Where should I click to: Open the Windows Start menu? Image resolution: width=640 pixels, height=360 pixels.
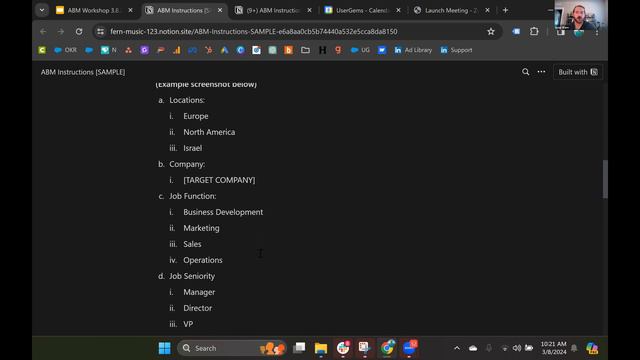pos(164,348)
